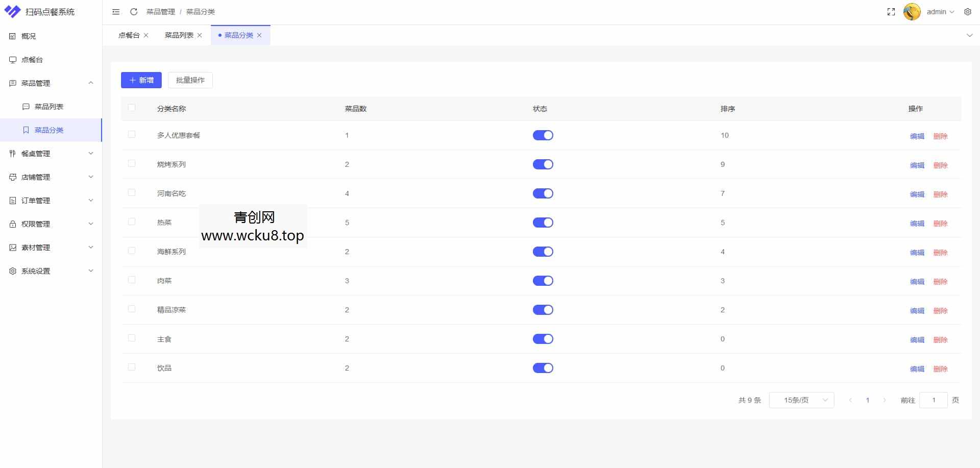The width and height of the screenshot is (980, 468).
Task: Close the 点餐台 tab with its X
Action: 146,35
